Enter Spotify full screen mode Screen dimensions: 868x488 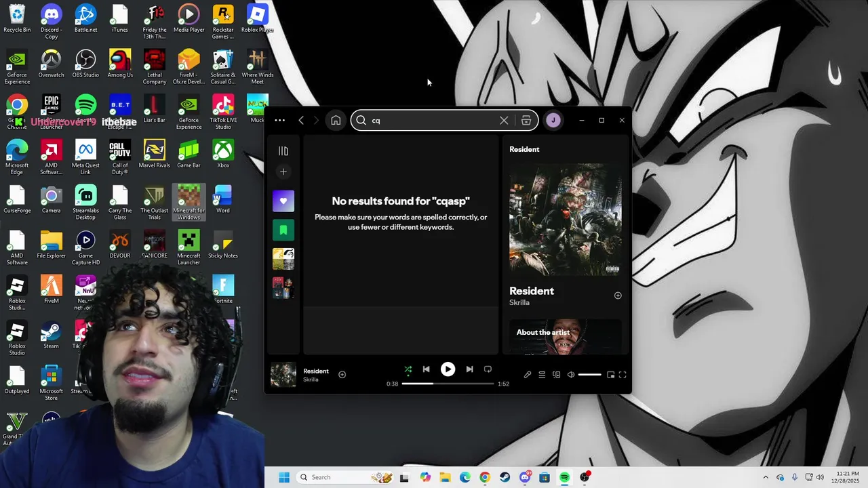pos(623,375)
